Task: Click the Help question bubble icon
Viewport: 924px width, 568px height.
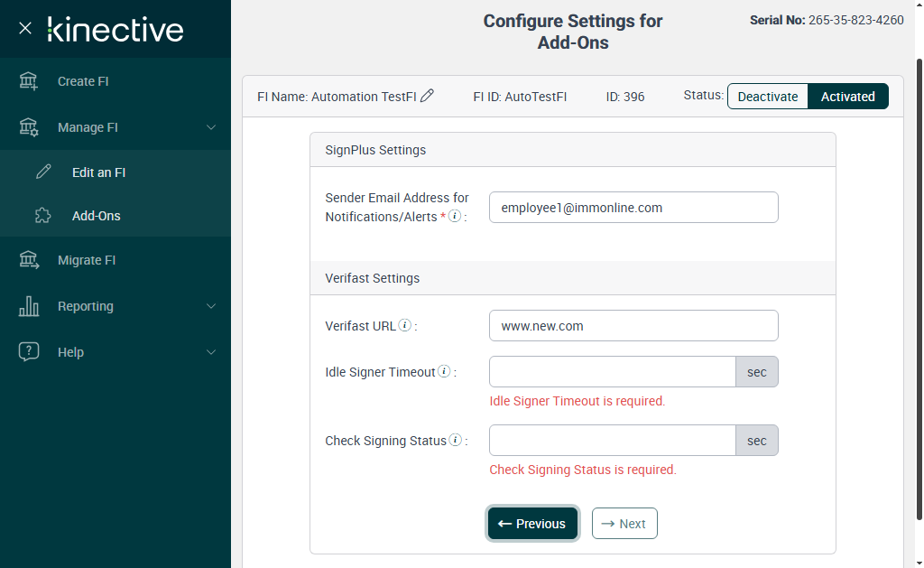Action: [x=29, y=352]
